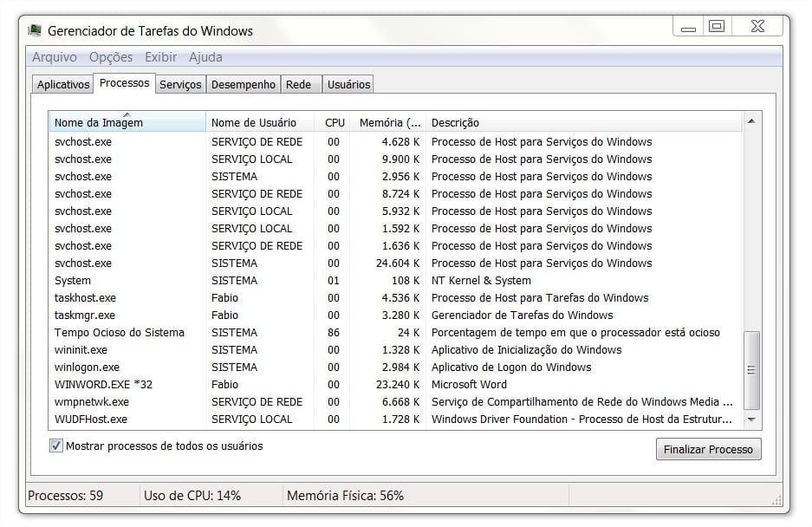The height and width of the screenshot is (527, 812).
Task: Sort by Nome de Usuário column header
Action: pos(260,123)
